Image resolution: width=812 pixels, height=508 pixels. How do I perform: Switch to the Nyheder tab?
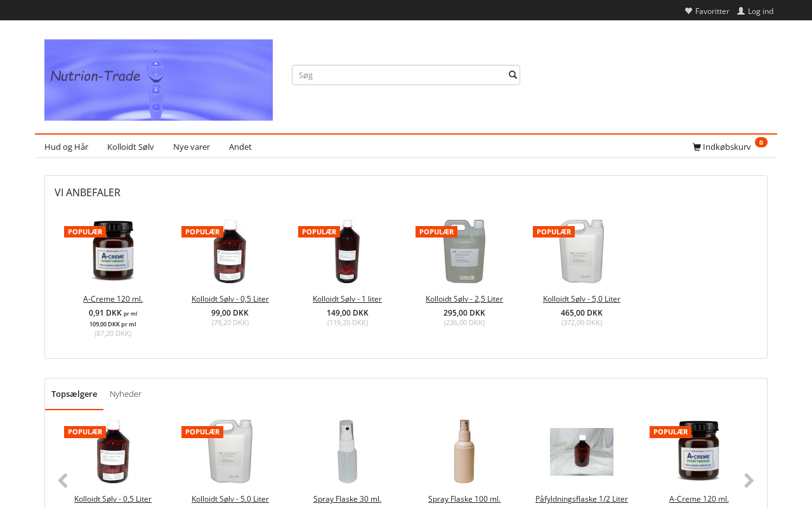(x=126, y=394)
